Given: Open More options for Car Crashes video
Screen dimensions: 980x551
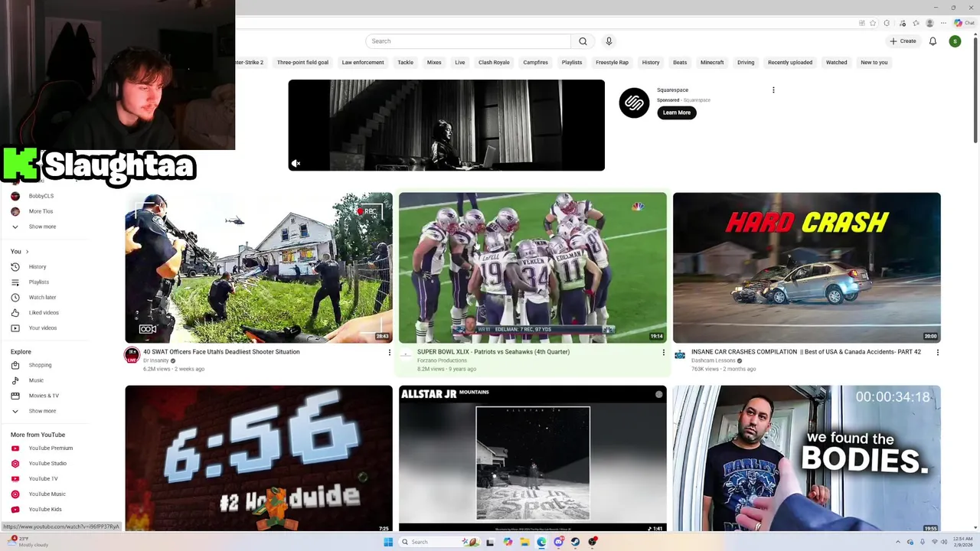Looking at the screenshot, I should click(x=937, y=353).
